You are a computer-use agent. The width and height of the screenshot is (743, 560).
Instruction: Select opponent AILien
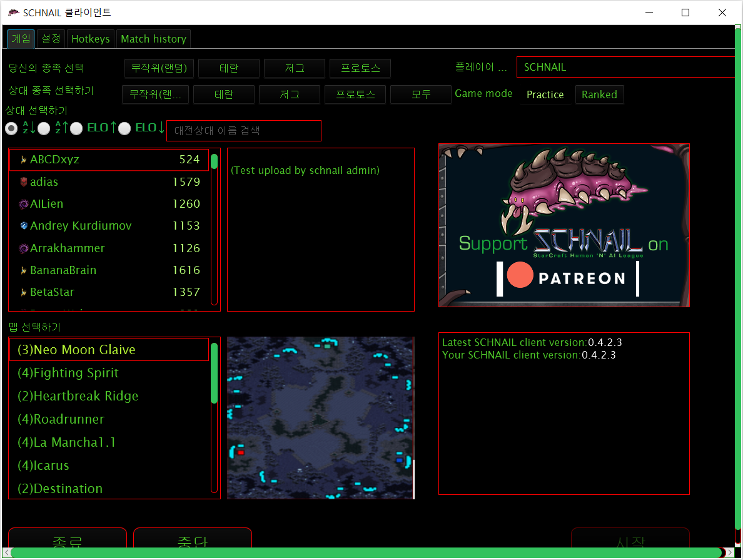(x=109, y=204)
